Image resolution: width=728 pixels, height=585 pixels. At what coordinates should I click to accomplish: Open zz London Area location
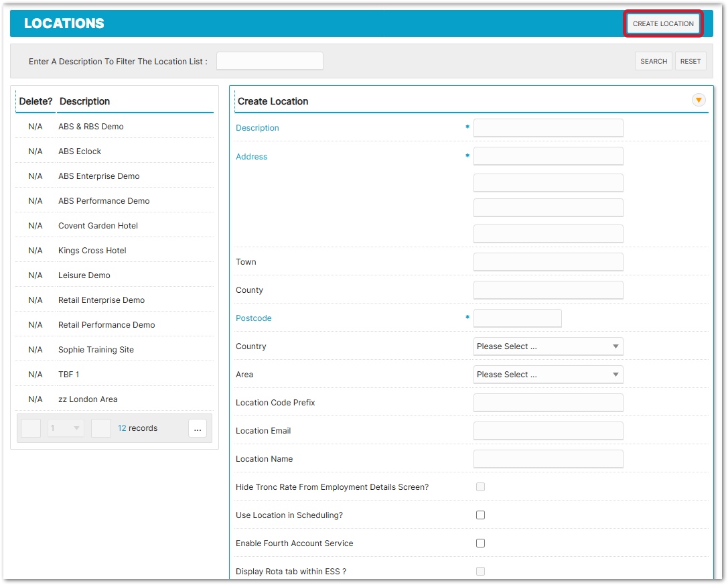(x=88, y=399)
